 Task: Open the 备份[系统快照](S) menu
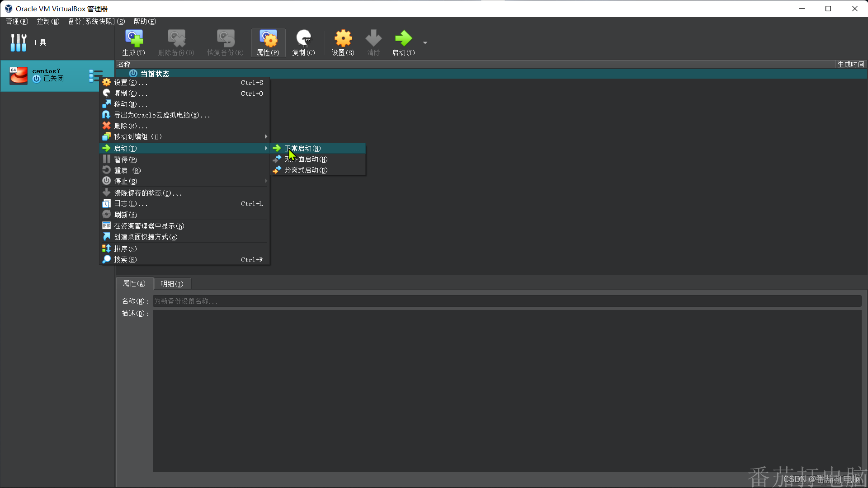pyautogui.click(x=96, y=21)
